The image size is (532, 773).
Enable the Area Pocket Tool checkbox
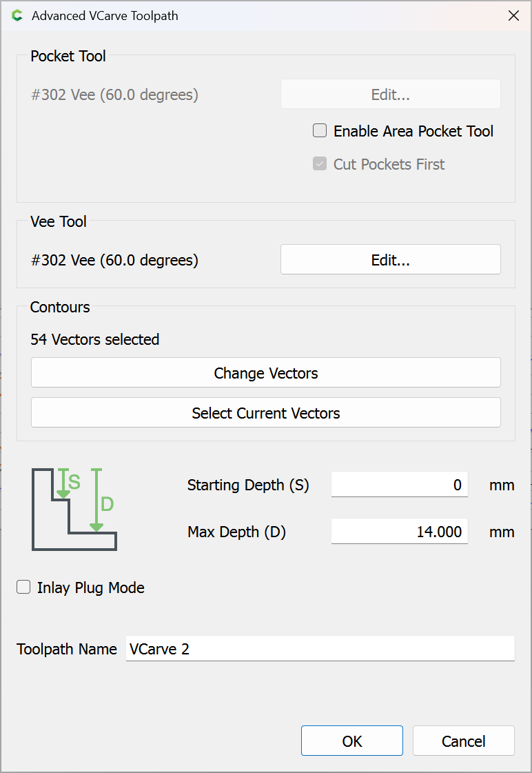tap(320, 130)
